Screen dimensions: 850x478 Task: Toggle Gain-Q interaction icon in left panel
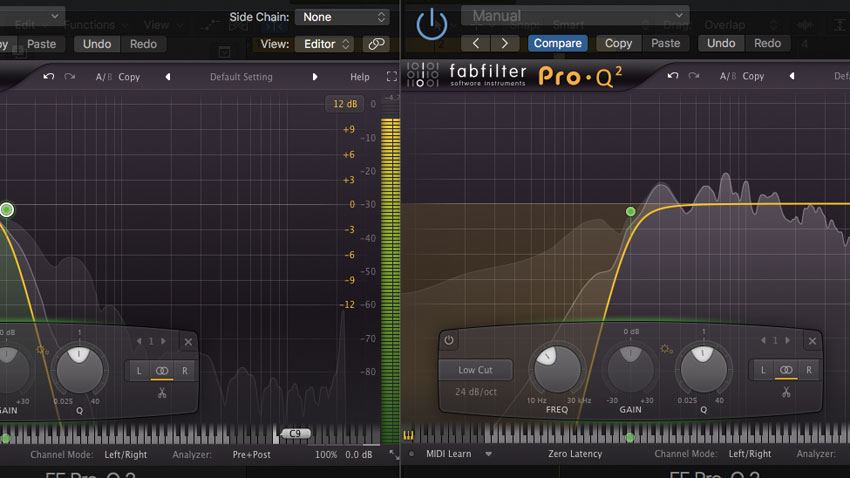coord(42,350)
